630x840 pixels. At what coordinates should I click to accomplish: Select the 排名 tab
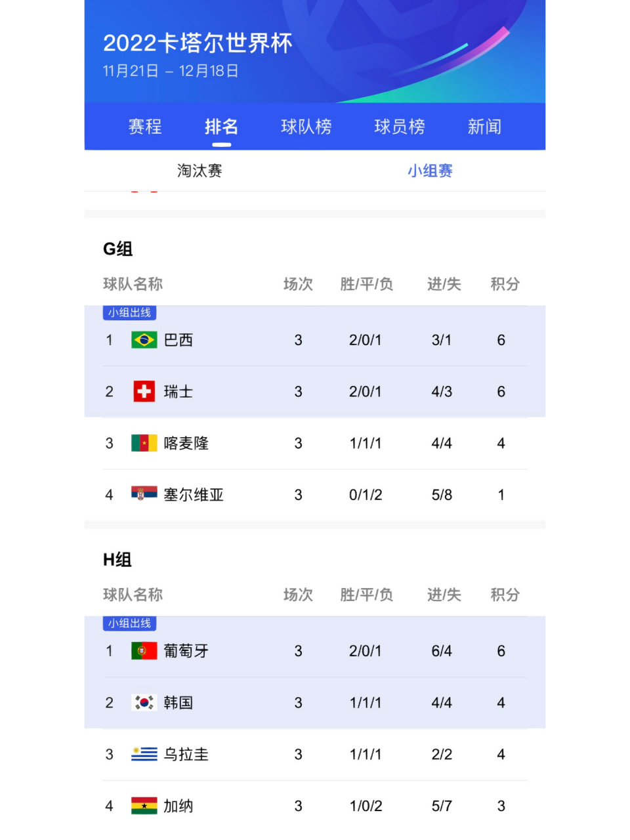point(221,127)
